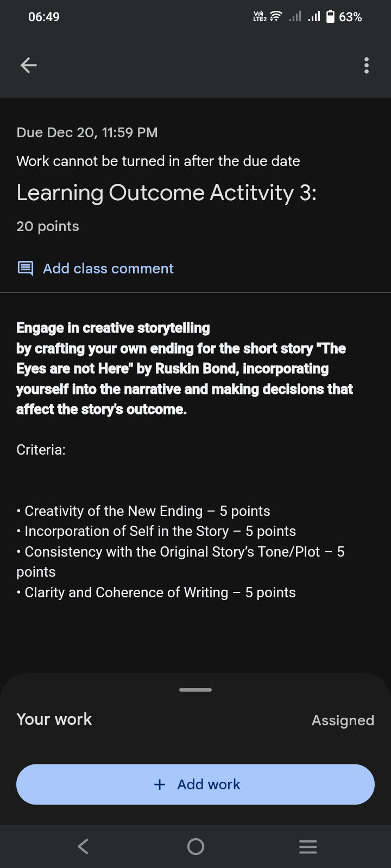Tap the Your work panel header

[x=54, y=719]
